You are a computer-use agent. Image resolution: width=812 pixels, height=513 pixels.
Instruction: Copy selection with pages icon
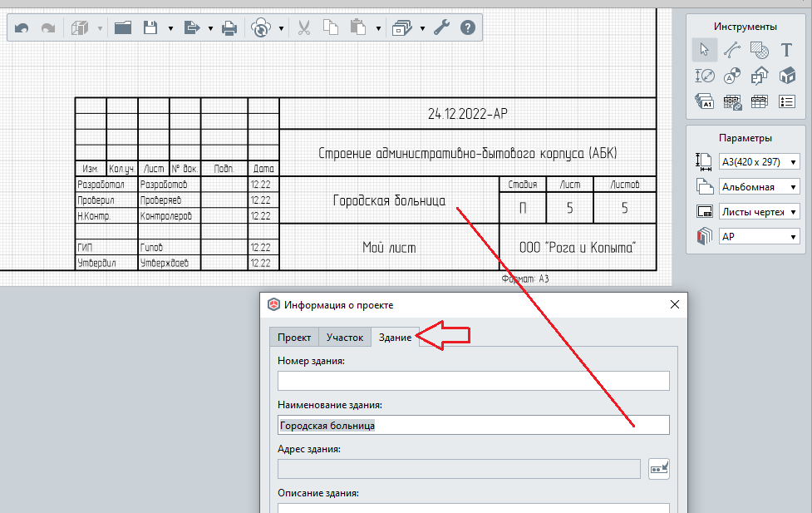(x=331, y=27)
